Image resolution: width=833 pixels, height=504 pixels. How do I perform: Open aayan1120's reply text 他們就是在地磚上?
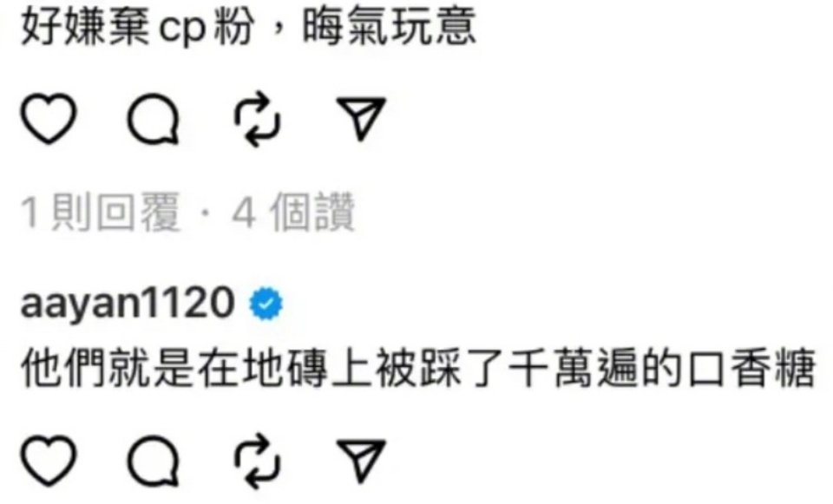418,368
